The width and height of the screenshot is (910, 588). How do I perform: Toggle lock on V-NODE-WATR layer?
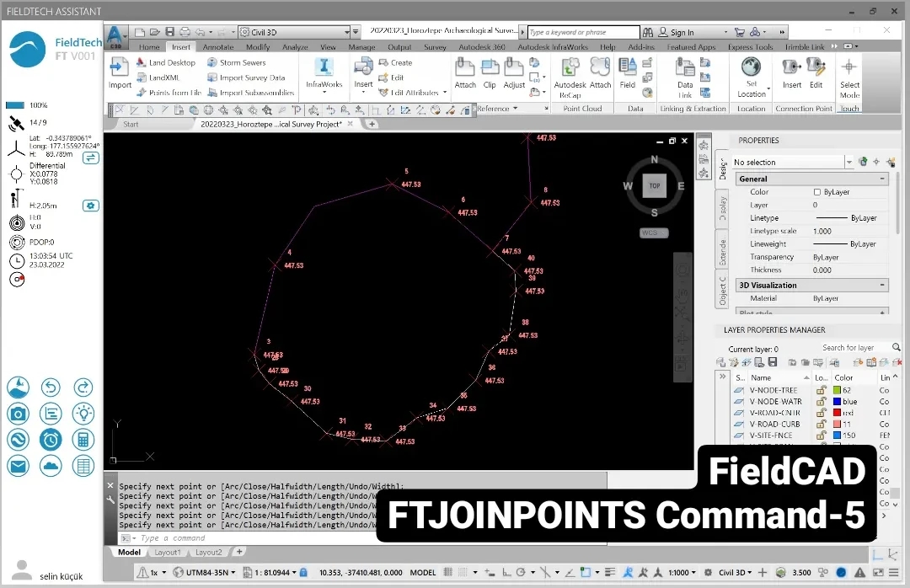click(x=821, y=401)
